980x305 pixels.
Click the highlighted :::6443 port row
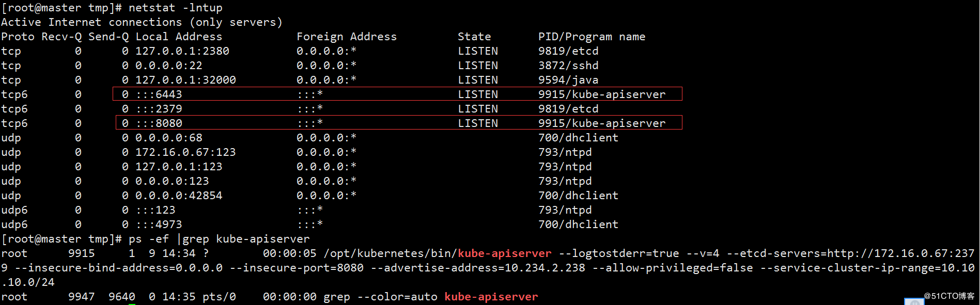tap(397, 94)
